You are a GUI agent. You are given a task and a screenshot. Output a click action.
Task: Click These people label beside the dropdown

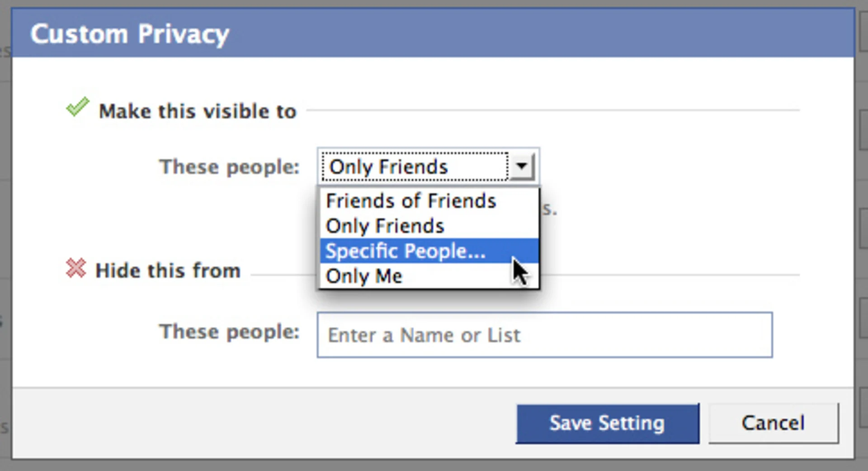coord(229,167)
